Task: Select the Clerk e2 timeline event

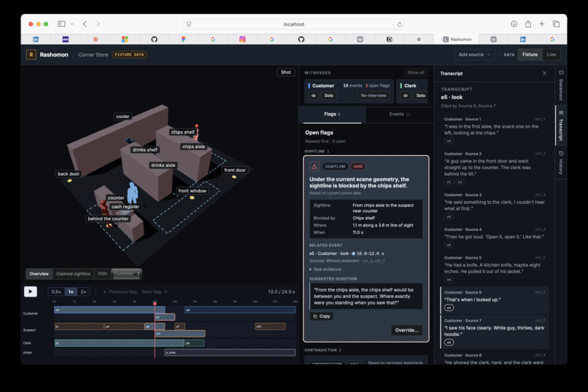Action: [119, 343]
